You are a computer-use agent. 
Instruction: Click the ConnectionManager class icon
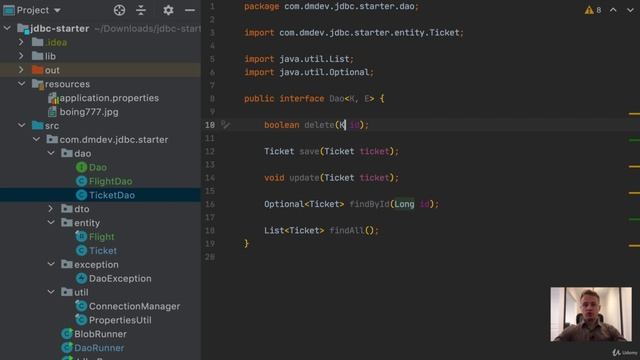[81, 306]
